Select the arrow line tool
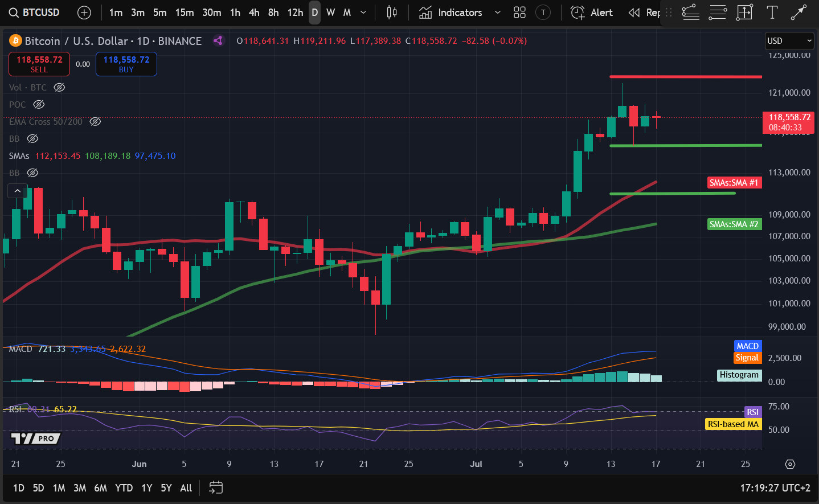The image size is (819, 504). point(799,13)
